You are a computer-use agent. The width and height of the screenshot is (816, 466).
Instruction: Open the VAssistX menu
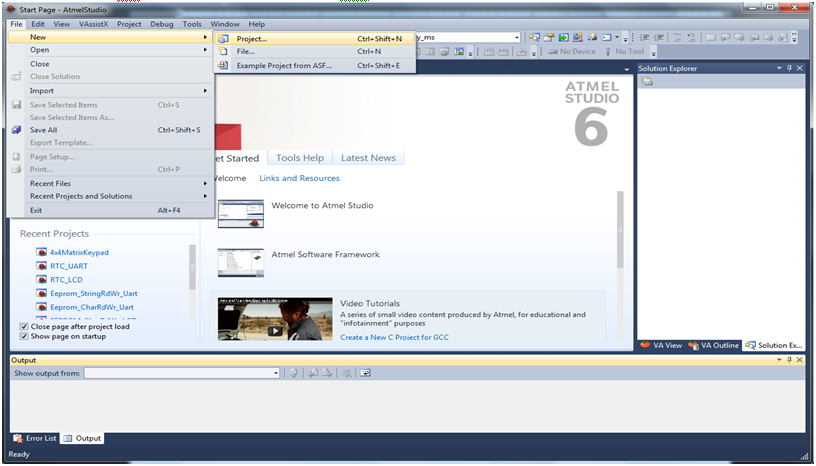[x=94, y=24]
